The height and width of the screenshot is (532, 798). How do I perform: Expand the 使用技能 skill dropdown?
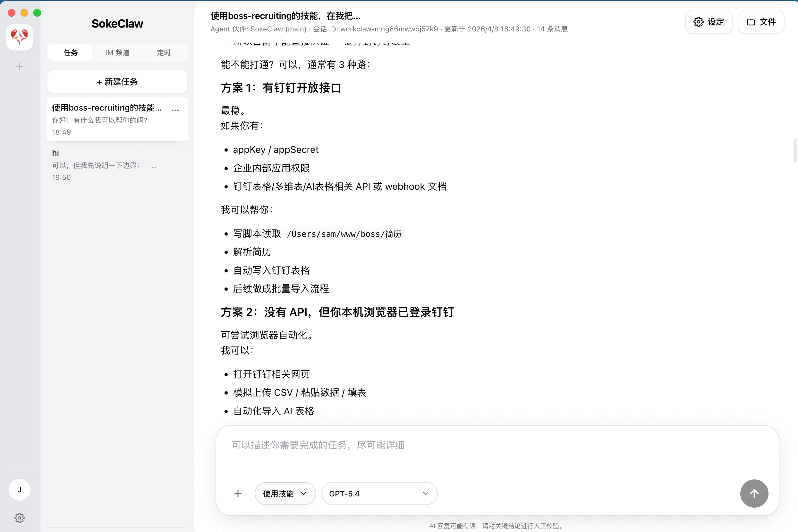point(285,493)
